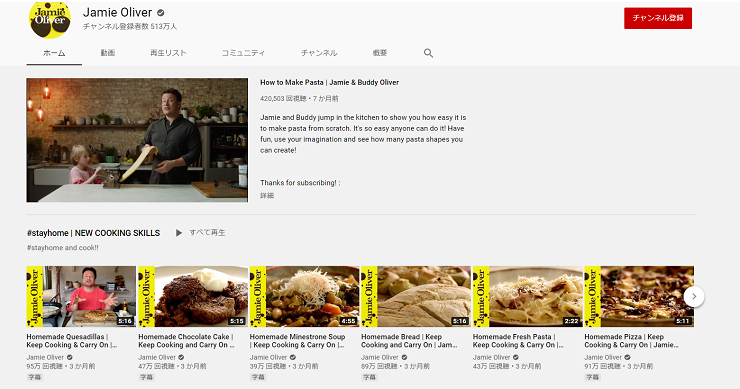
Task: Click the 'Homemade Quesadillas | Keep Cooking' title
Action: 72,341
